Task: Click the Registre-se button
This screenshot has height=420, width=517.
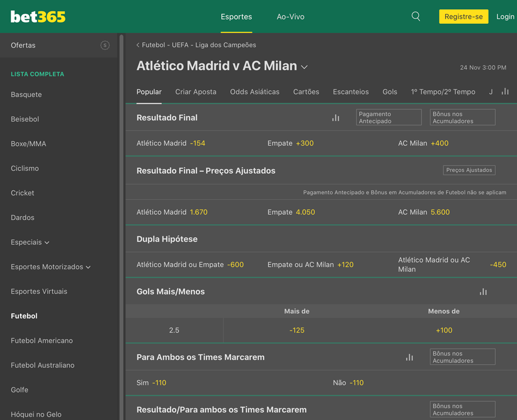Action: (x=464, y=17)
